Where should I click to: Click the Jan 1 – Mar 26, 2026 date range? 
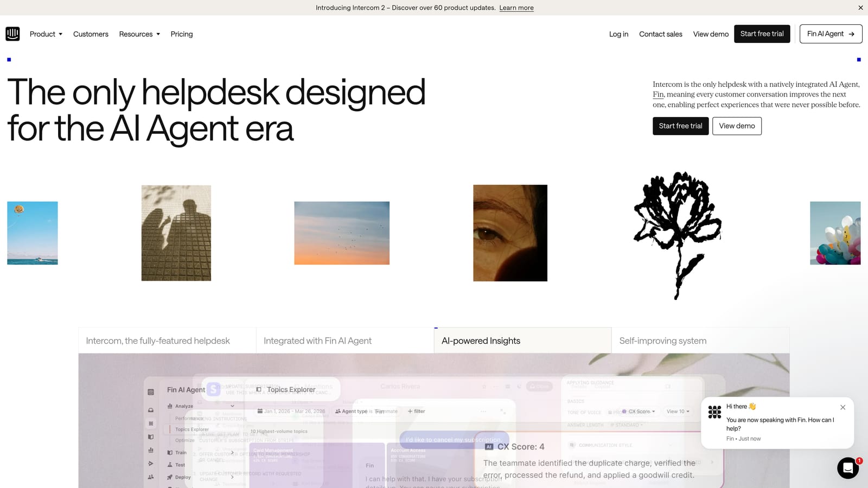pyautogui.click(x=291, y=412)
